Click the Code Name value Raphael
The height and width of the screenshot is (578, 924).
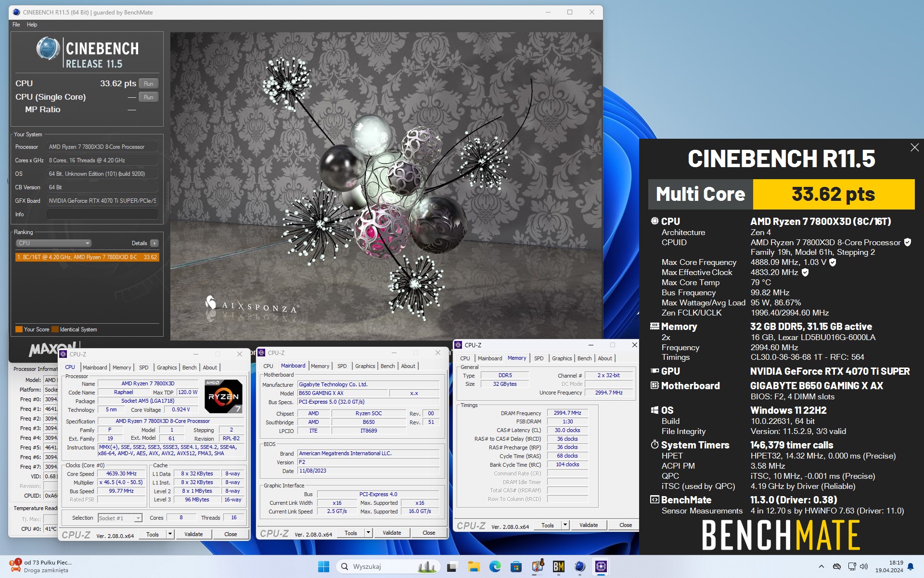pyautogui.click(x=124, y=392)
